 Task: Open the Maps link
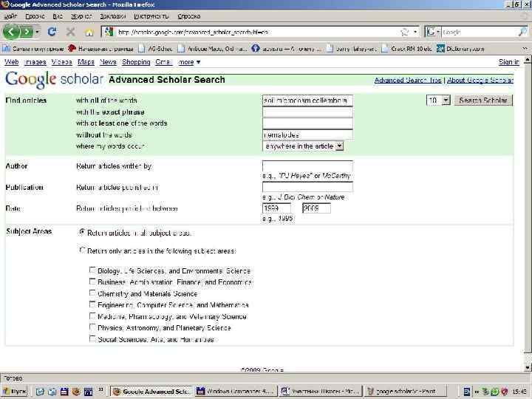tap(86, 62)
